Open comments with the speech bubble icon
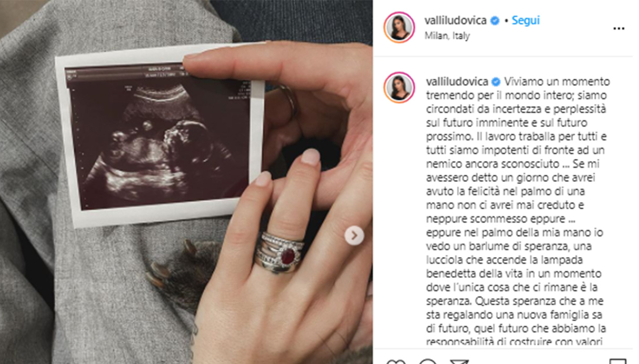This screenshot has height=364, width=639. pyautogui.click(x=428, y=362)
